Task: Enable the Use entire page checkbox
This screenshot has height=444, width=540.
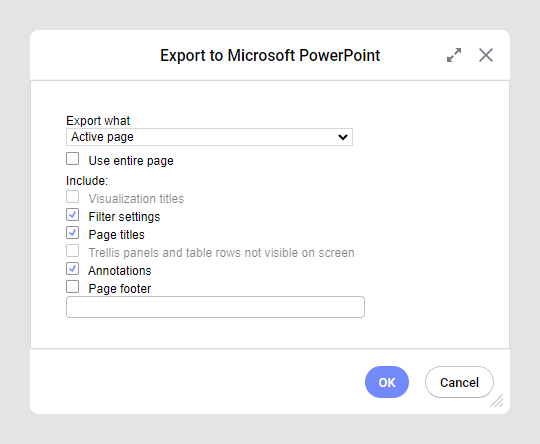Action: (x=72, y=159)
